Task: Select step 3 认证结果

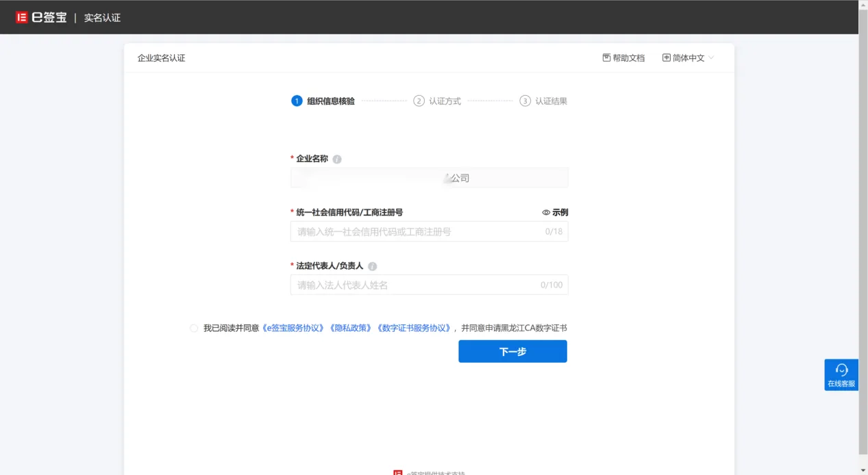Action: 543,101
